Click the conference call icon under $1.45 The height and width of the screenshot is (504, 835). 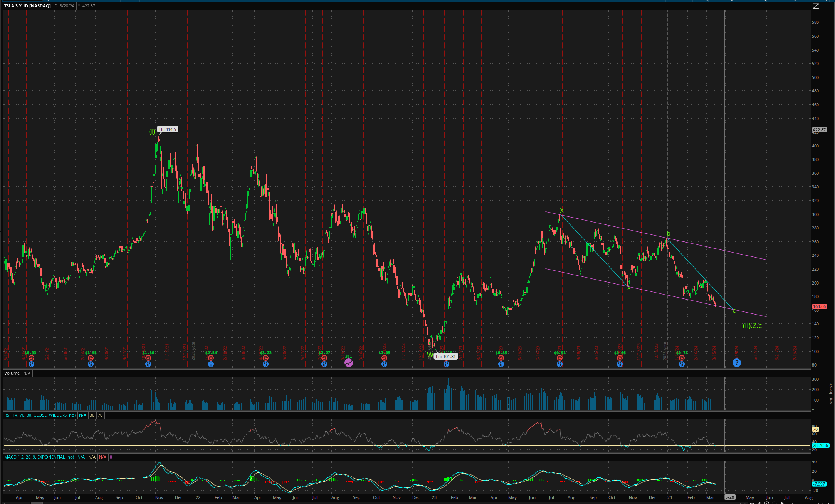click(91, 358)
